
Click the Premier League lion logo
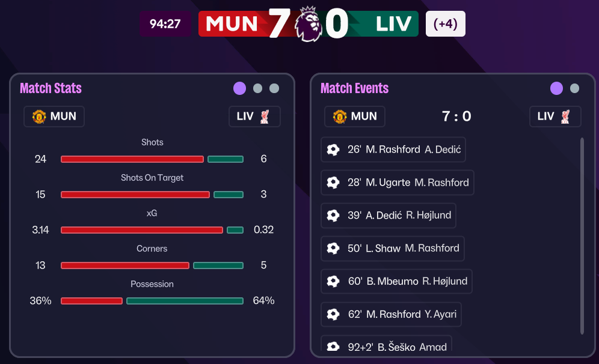tap(308, 24)
